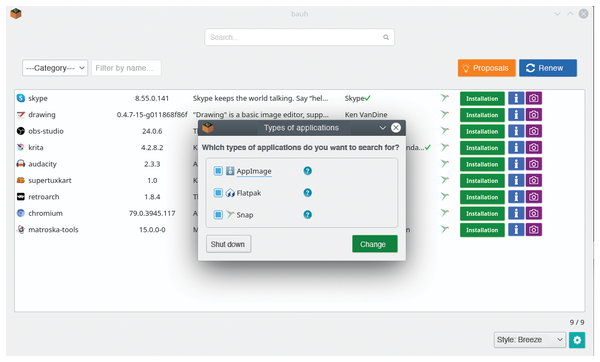Close the Types of applications dialog

point(396,128)
